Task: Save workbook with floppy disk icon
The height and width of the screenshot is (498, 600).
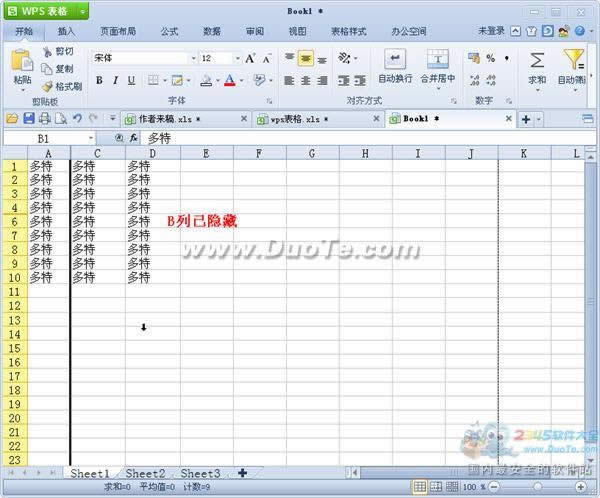Action: 29,119
